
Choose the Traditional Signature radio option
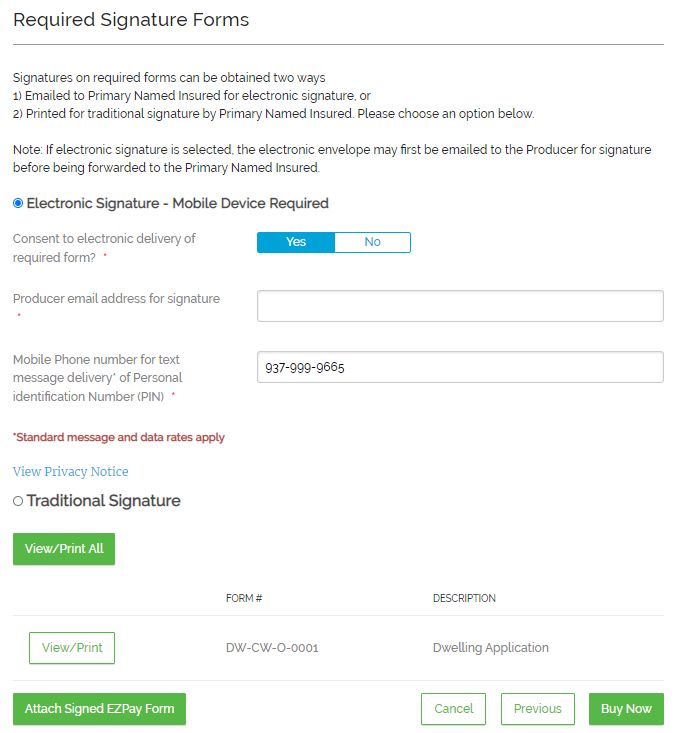(x=18, y=501)
